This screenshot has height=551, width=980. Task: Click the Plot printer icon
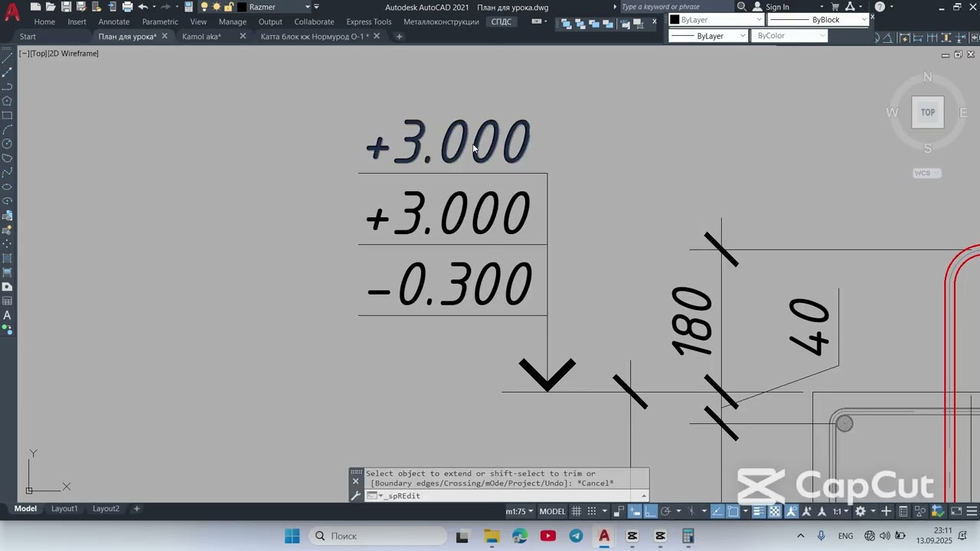128,7
